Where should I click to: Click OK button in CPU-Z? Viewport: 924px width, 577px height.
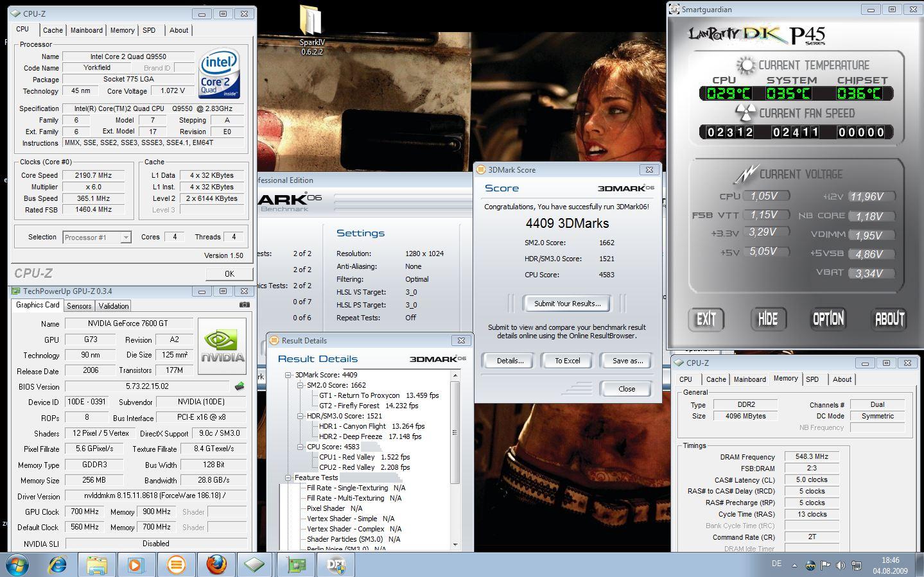click(229, 273)
